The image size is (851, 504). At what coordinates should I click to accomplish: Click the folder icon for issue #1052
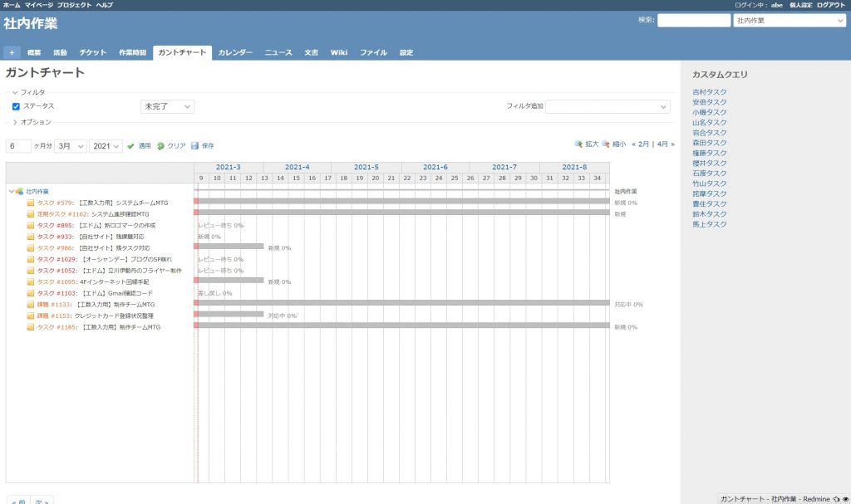31,271
